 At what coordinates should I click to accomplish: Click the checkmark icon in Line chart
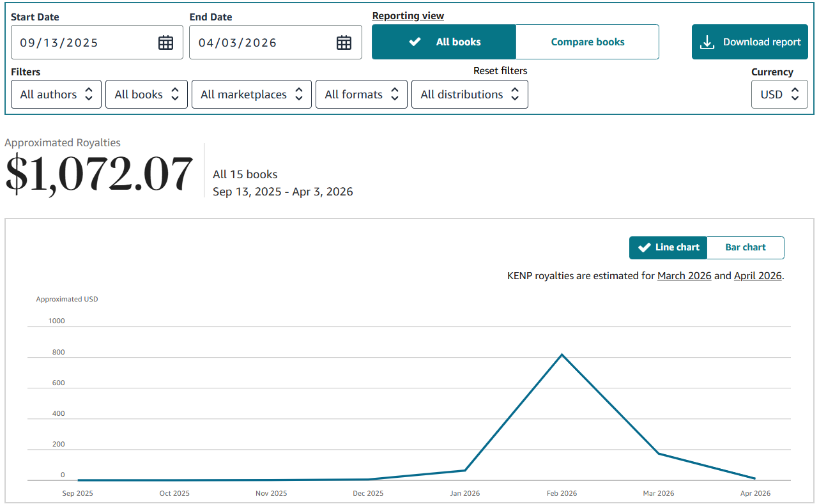pos(644,248)
